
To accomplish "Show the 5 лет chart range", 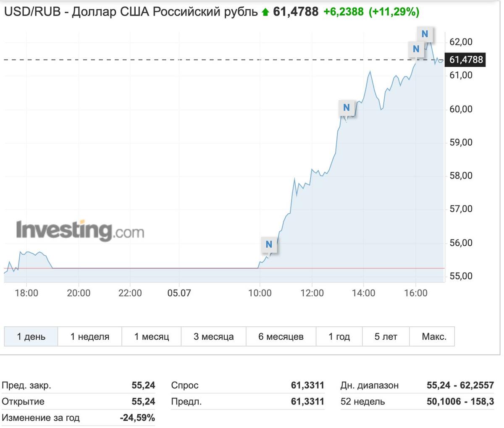I will click(x=386, y=336).
